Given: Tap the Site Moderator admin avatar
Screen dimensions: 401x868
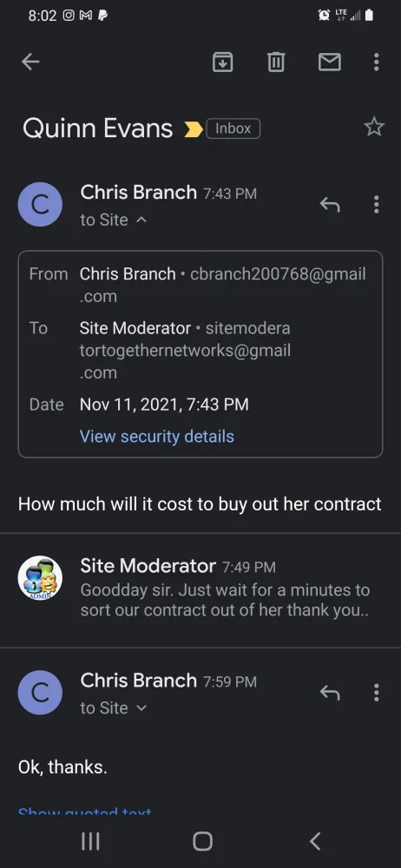Looking at the screenshot, I should (x=40, y=578).
